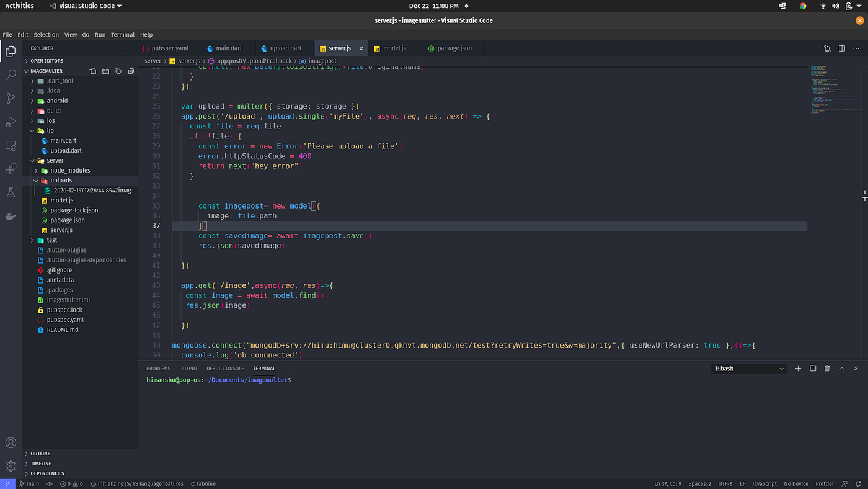Open the Run and Debug view
868x489 pixels.
[x=11, y=122]
